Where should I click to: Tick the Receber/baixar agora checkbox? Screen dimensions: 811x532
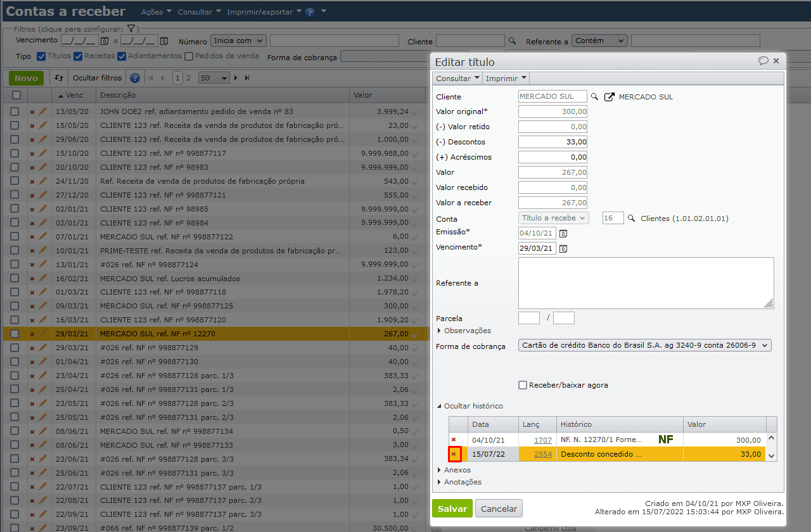(523, 385)
